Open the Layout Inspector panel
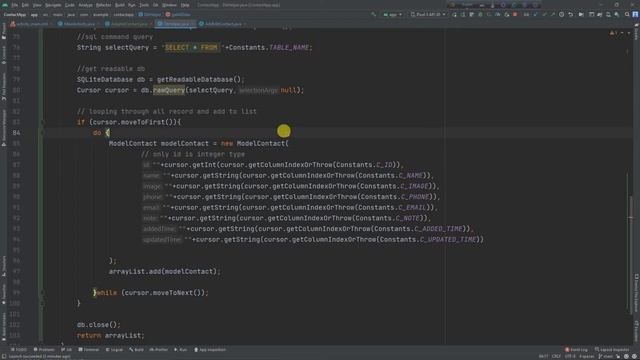 [612, 350]
